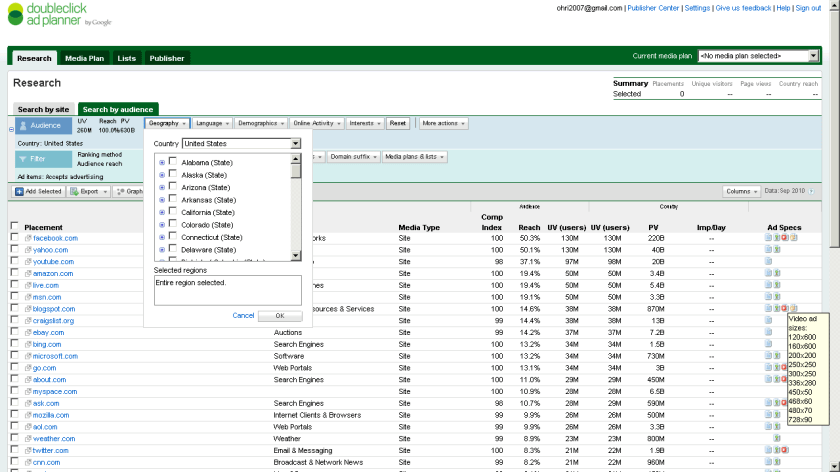Click Cancel in the Geography popup
This screenshot has width=840, height=472.
pyautogui.click(x=243, y=315)
